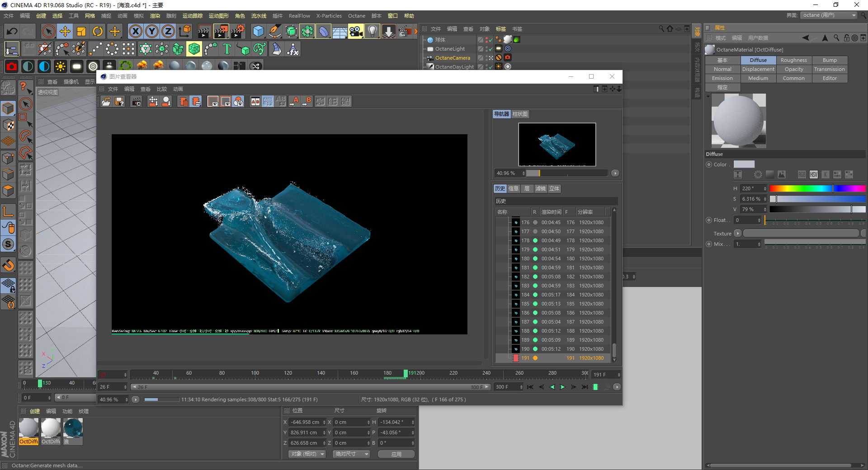
Task: Open Edit Render Settings gear clapperboard
Action: (238, 31)
